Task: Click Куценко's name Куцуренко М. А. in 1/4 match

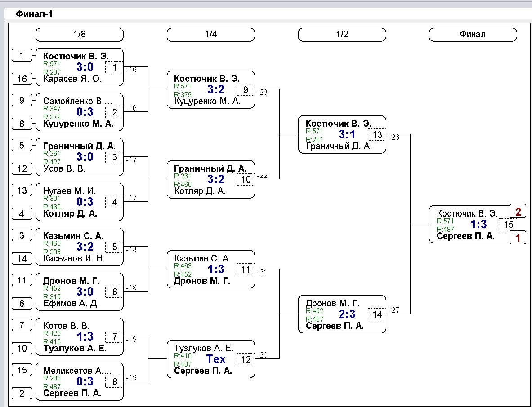Action: tap(207, 102)
